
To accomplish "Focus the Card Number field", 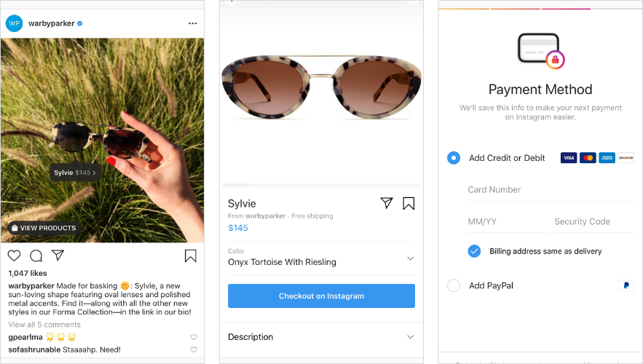I will click(550, 190).
